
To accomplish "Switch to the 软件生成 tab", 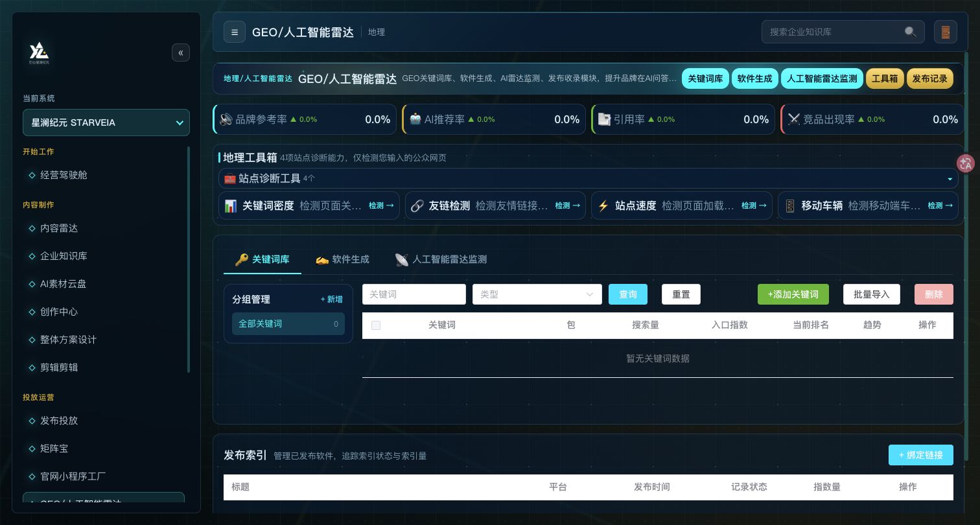I will [x=342, y=259].
